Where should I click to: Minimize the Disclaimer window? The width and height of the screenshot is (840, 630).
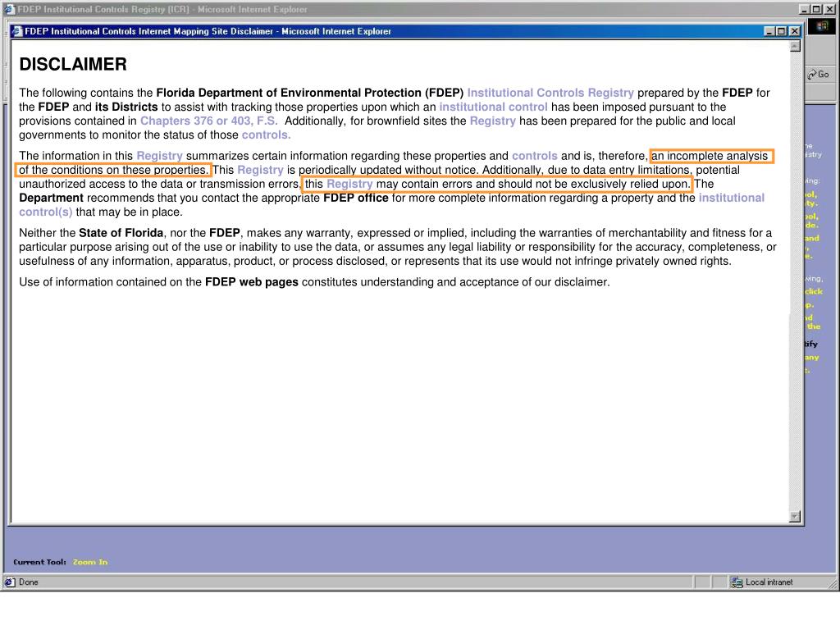(769, 31)
